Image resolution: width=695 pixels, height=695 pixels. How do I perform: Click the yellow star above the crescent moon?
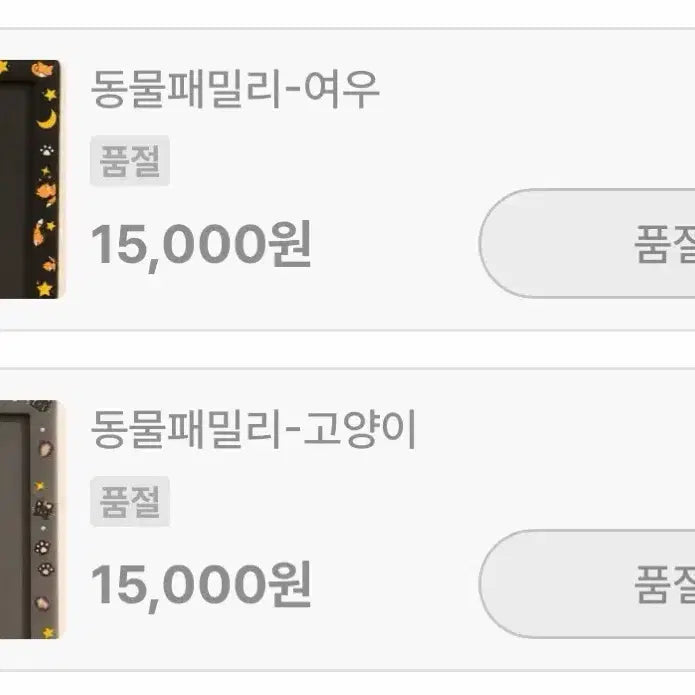tap(50, 94)
